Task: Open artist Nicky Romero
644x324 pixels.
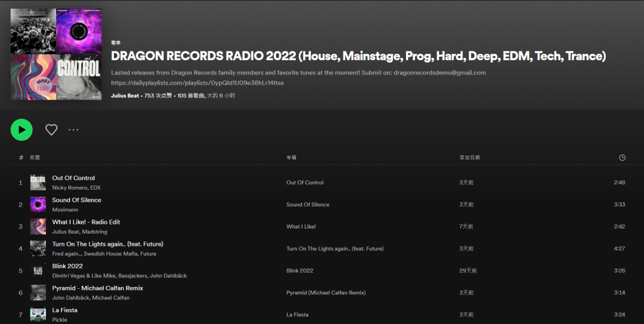Action: pos(69,187)
